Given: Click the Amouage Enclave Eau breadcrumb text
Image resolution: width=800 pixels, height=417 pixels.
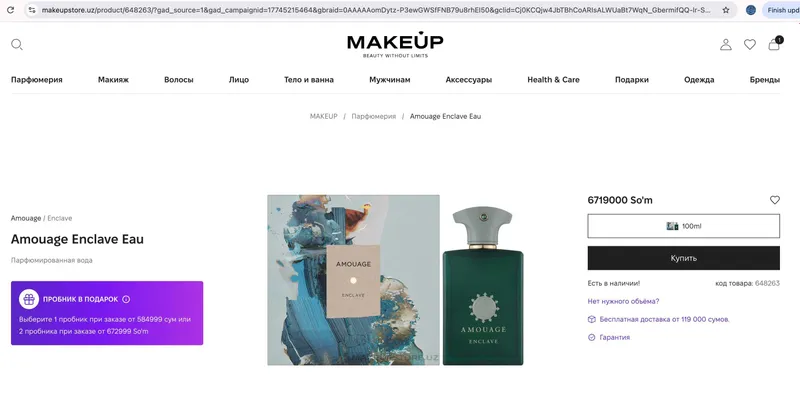Looking at the screenshot, I should tap(445, 116).
